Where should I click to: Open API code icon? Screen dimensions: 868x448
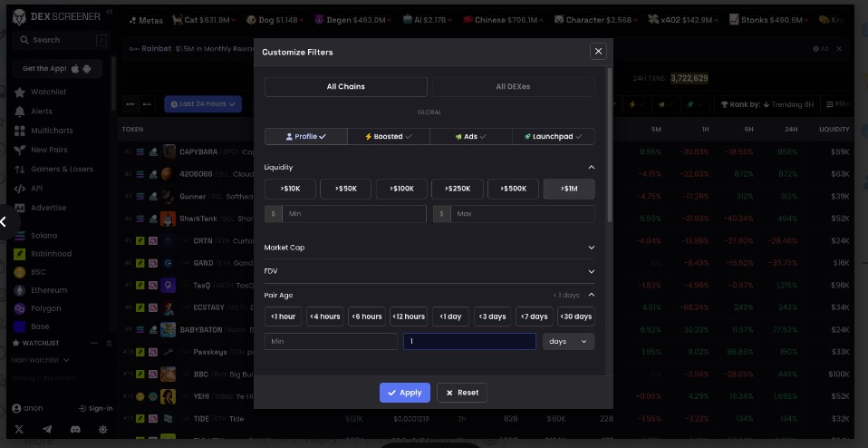tap(20, 189)
